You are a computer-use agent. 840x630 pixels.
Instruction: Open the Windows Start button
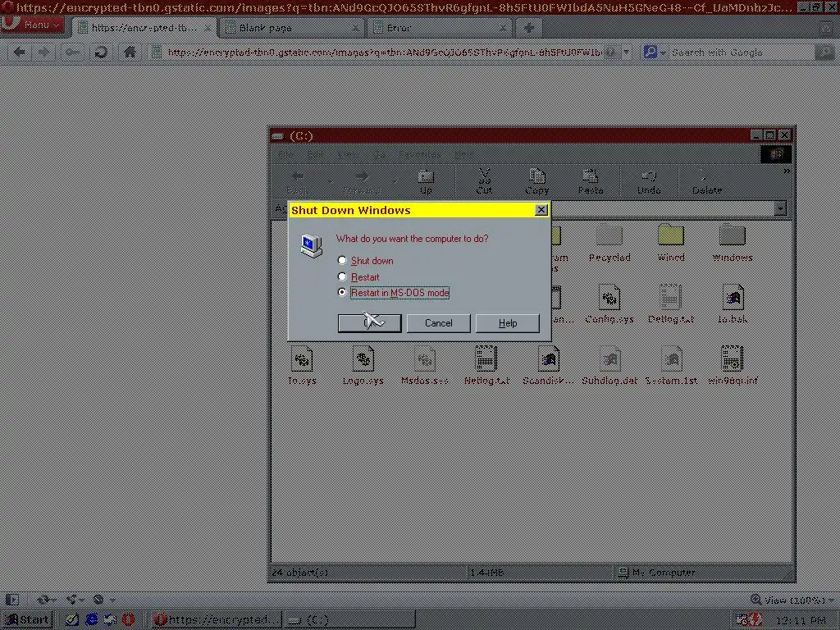coord(27,620)
